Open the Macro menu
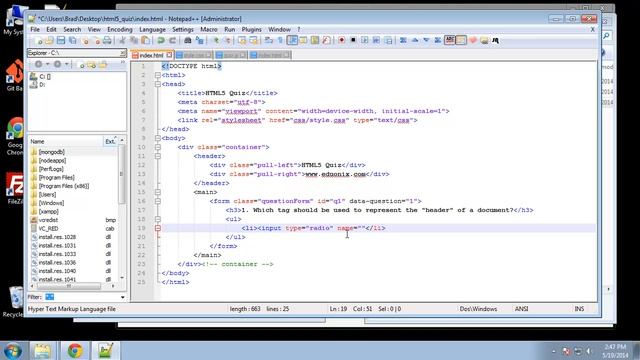 coord(209,29)
